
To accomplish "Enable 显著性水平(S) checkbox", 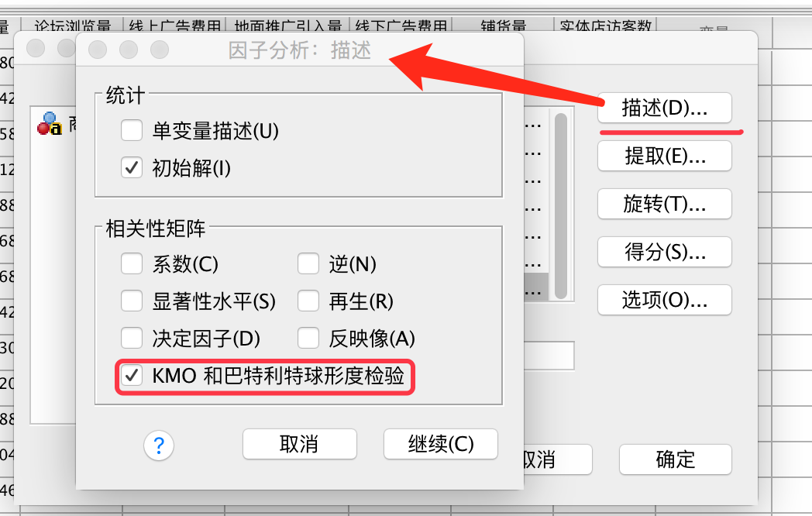I will (x=132, y=301).
